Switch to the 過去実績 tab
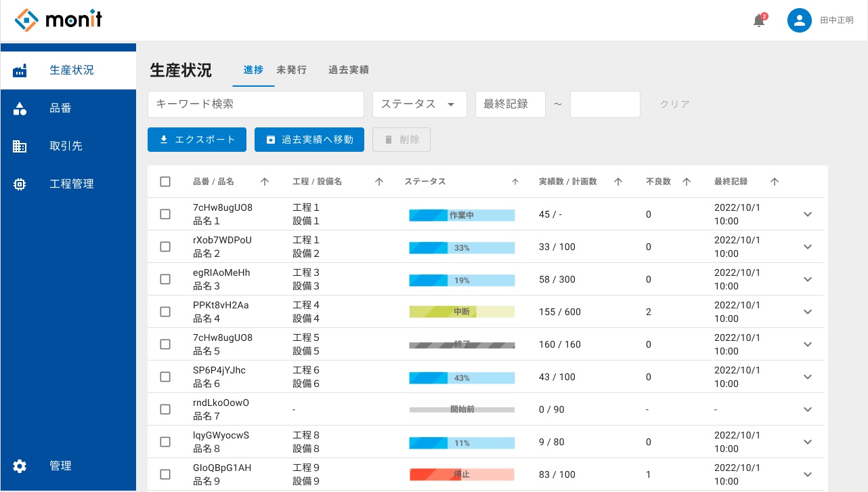868x492 pixels. 348,70
